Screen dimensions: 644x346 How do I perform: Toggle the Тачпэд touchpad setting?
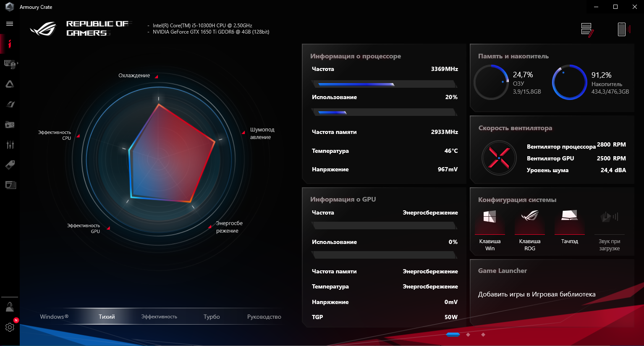pos(570,227)
